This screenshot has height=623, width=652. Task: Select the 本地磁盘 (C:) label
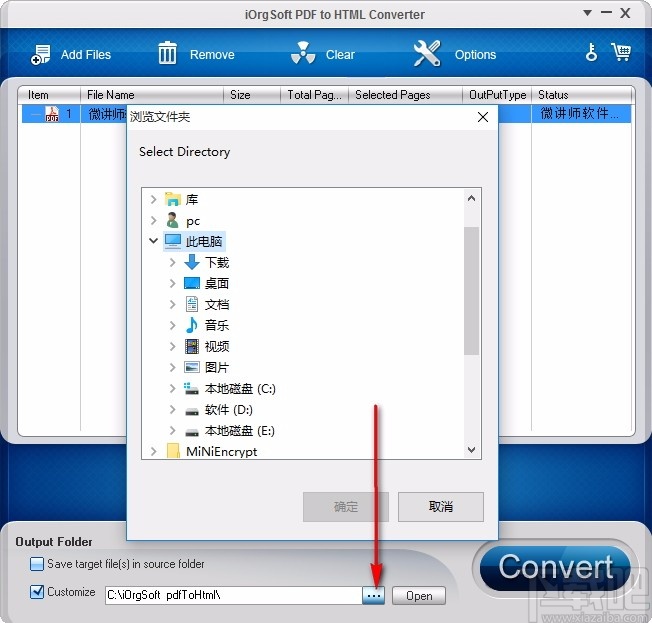(240, 388)
